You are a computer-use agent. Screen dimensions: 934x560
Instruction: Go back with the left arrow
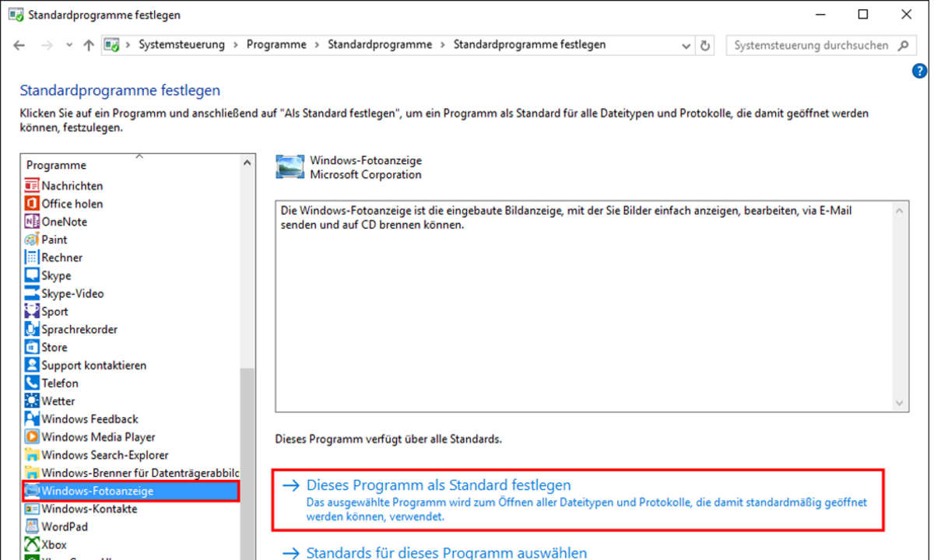(19, 45)
